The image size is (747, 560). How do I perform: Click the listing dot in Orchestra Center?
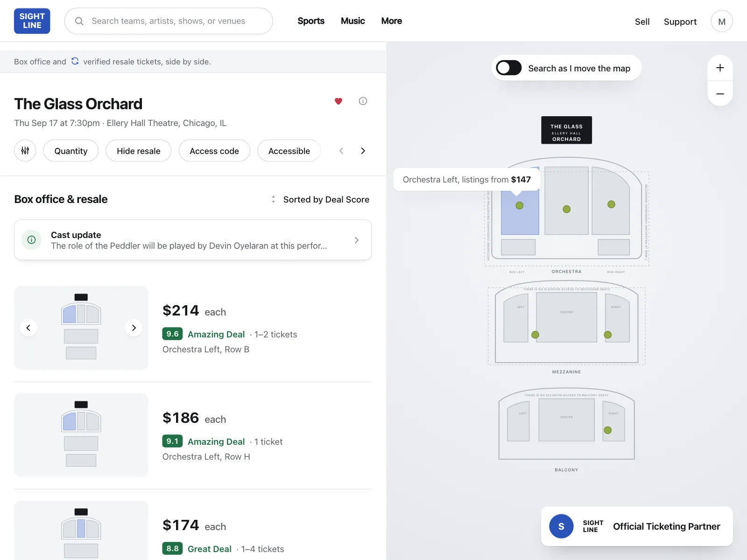click(x=567, y=209)
